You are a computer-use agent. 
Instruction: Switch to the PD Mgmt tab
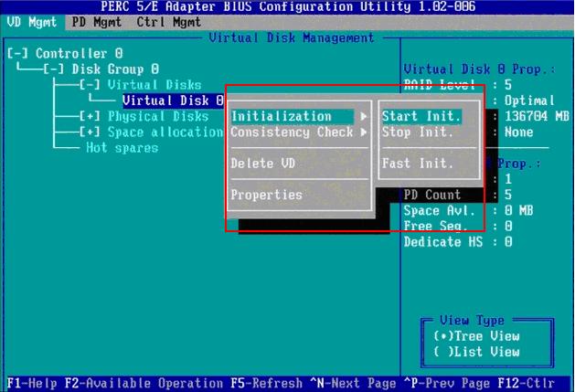pyautogui.click(x=97, y=21)
